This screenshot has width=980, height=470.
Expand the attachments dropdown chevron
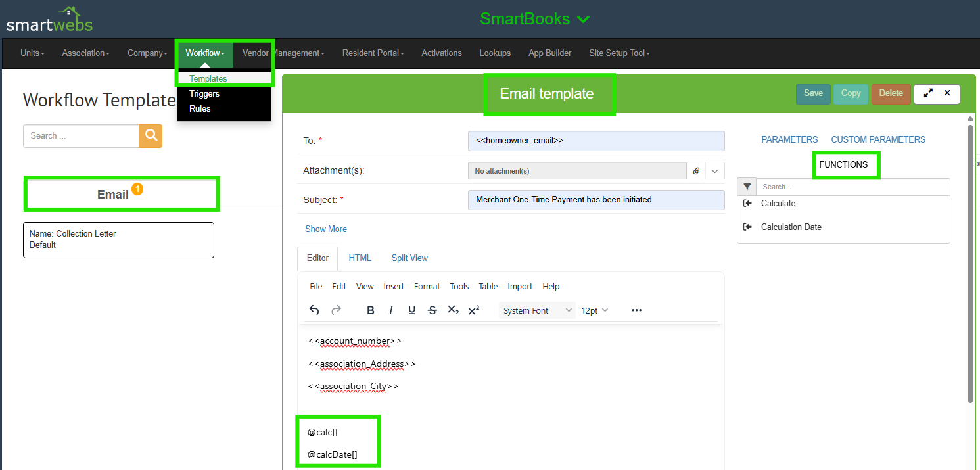pos(715,171)
